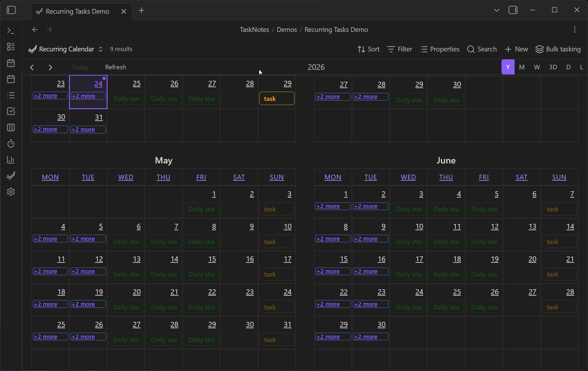
Task: Start the pomodoro timer from the sidebar
Action: (x=11, y=144)
